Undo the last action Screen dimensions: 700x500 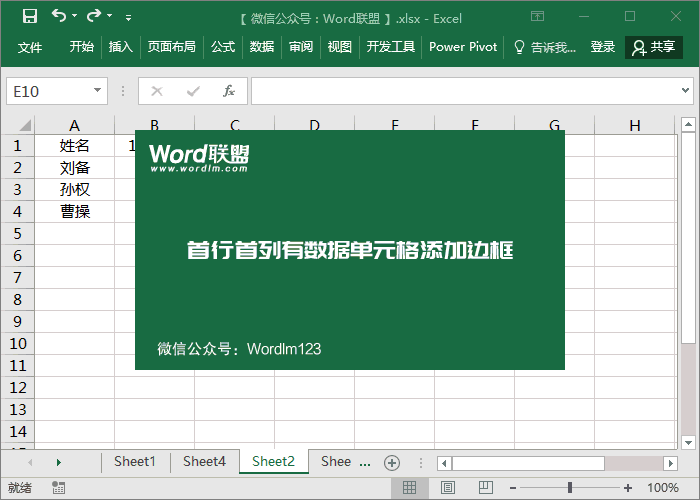click(x=59, y=16)
